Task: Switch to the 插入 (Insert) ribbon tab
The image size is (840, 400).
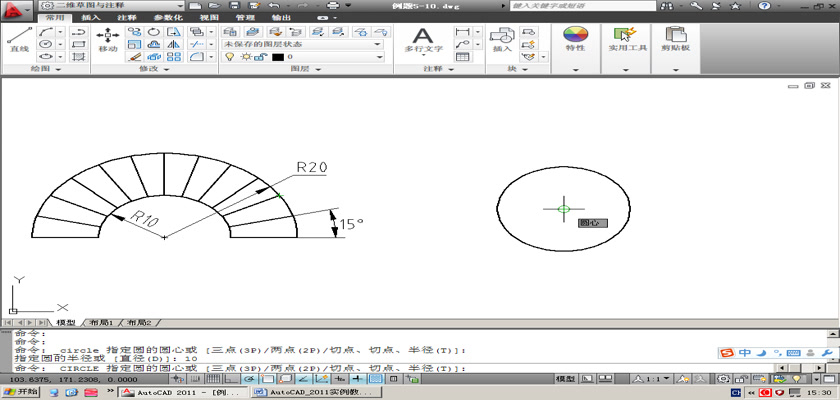Action: (91, 18)
